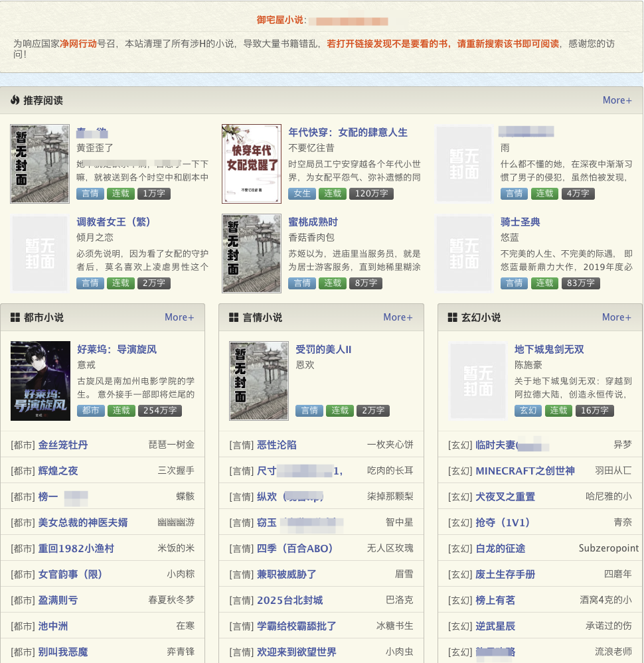Expand More+ in the 玄幻小说 panel
Image resolution: width=644 pixels, height=663 pixels.
tap(617, 317)
